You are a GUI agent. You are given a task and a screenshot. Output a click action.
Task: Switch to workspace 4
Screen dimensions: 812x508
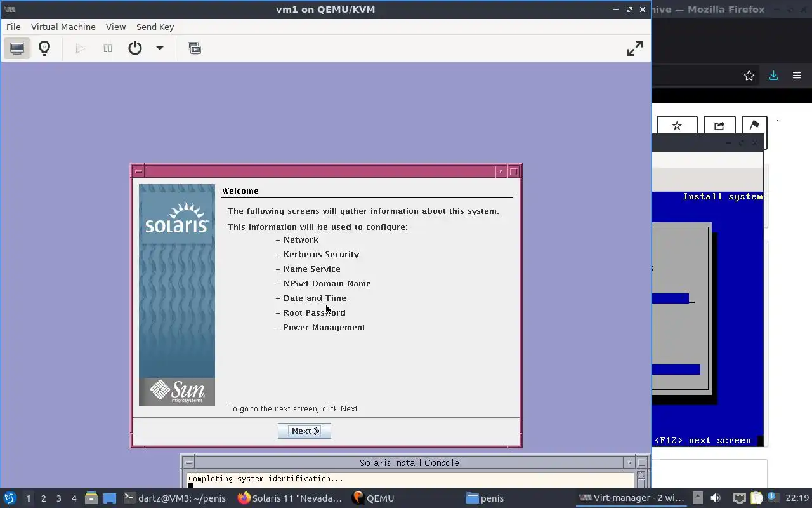74,498
